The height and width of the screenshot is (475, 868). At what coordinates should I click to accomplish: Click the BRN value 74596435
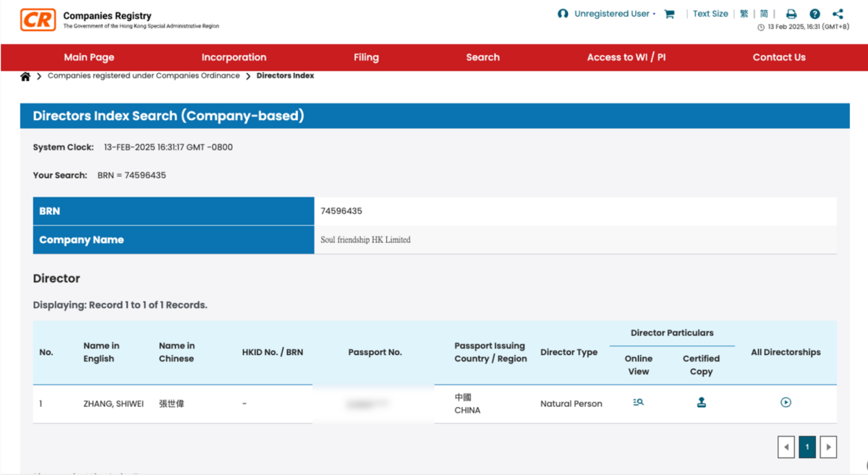pos(341,211)
